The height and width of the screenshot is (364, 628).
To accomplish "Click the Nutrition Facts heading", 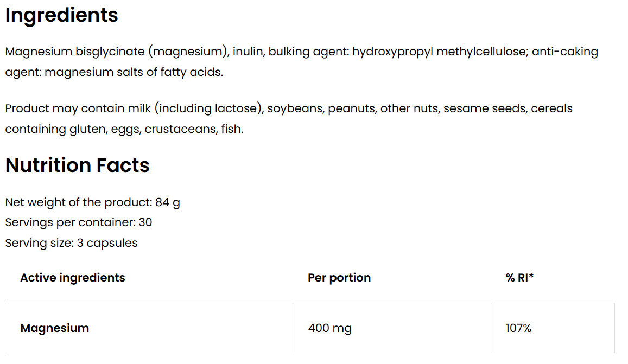I will click(x=77, y=165).
